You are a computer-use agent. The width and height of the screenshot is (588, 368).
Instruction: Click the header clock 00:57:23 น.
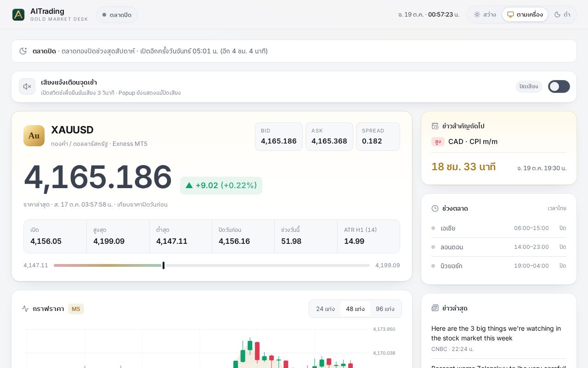click(x=444, y=15)
